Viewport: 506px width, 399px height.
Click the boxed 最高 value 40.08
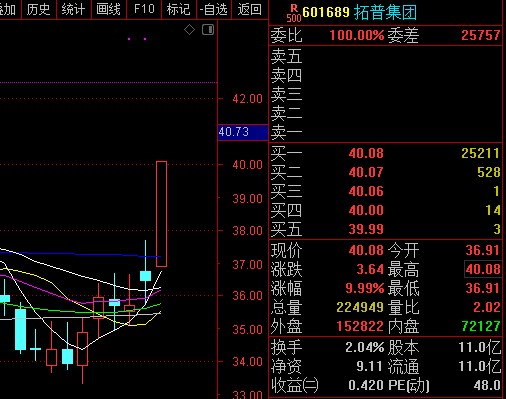[483, 269]
